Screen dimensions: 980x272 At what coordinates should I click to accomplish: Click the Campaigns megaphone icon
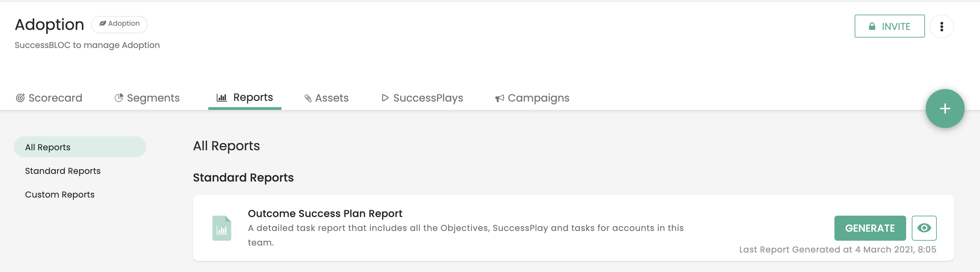[499, 98]
